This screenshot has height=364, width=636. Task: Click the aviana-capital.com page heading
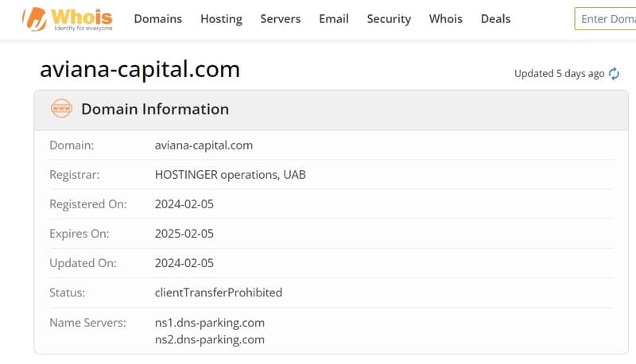[140, 69]
